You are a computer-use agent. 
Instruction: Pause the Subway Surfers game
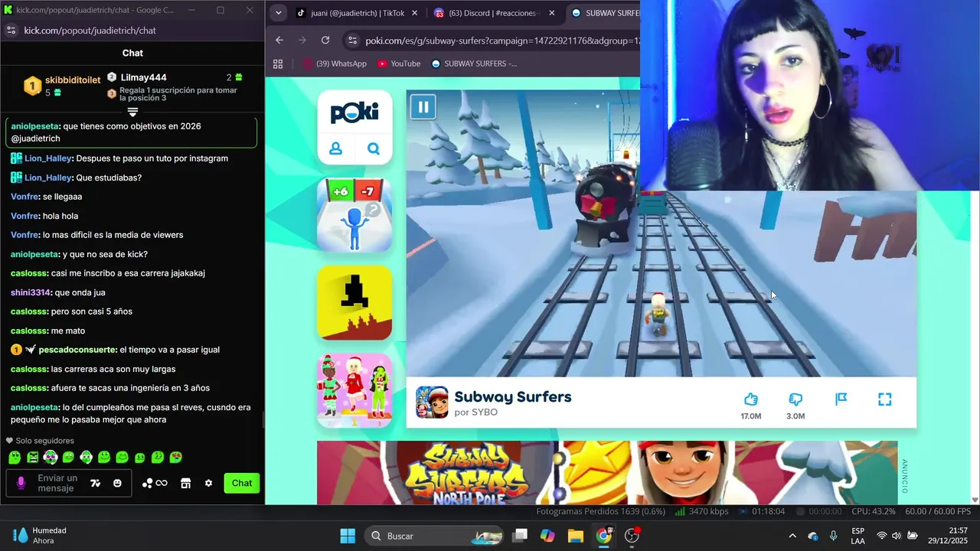point(423,107)
